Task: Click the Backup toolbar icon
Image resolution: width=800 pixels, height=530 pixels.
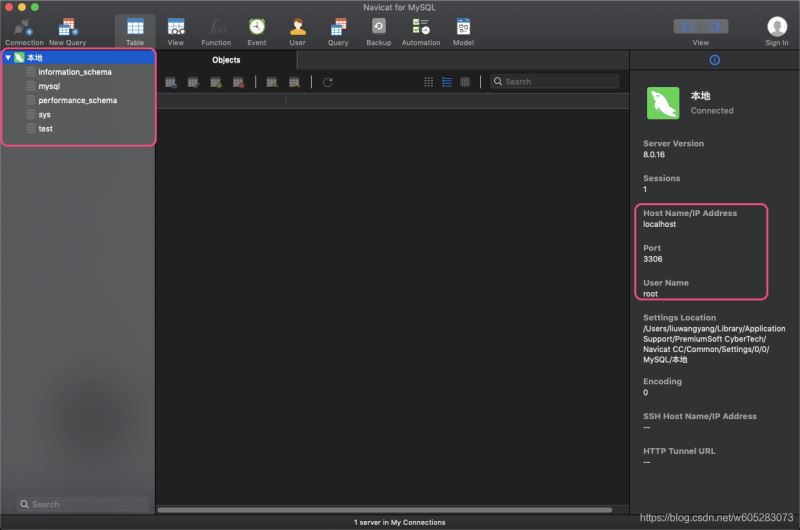Action: point(379,28)
